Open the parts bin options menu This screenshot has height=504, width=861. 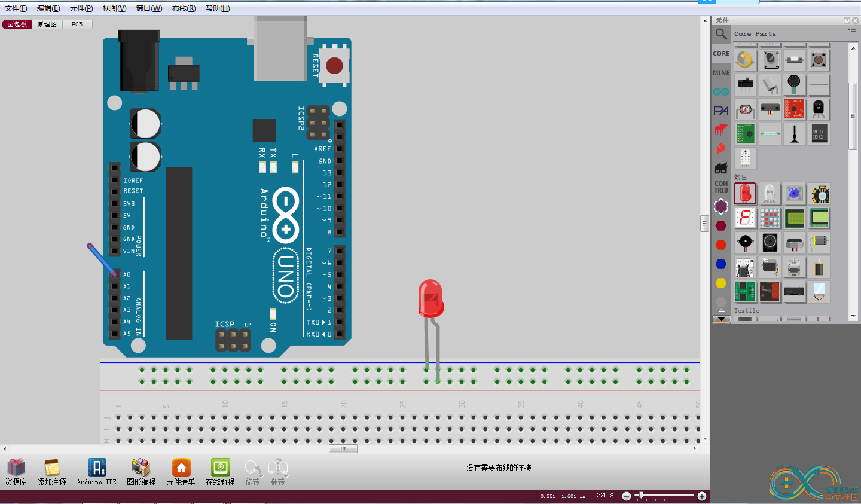pyautogui.click(x=852, y=32)
